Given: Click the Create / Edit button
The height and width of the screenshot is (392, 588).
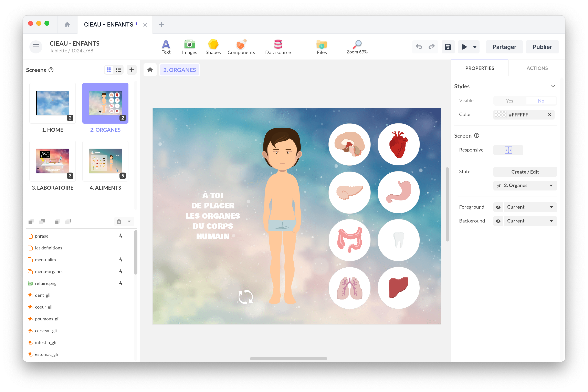Looking at the screenshot, I should click(x=525, y=172).
